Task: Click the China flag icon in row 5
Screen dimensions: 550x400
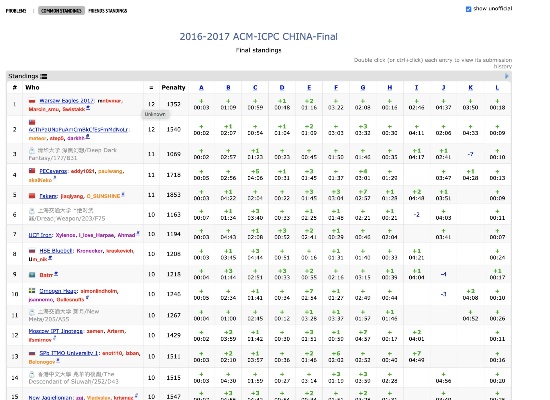Action: coord(32,196)
